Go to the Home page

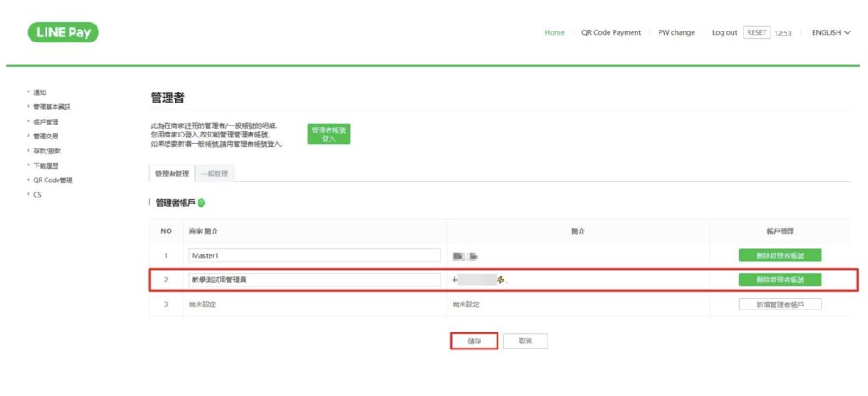pyautogui.click(x=554, y=32)
